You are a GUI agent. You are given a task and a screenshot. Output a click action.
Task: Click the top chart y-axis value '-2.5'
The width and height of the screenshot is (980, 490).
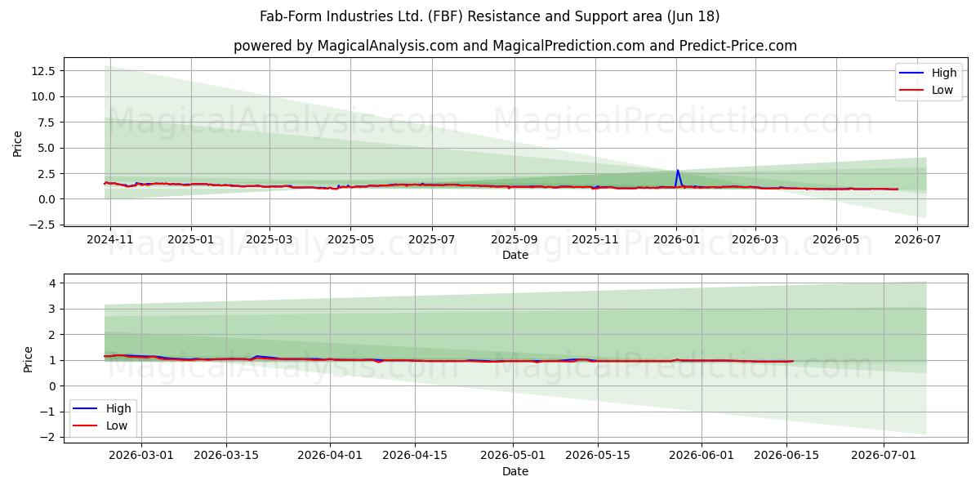42,225
